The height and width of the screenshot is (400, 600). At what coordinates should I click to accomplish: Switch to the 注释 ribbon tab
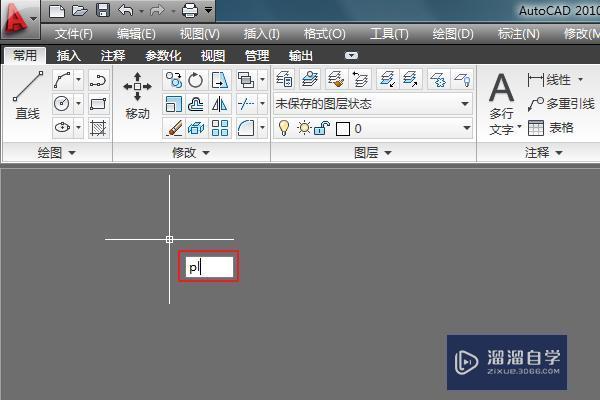tap(112, 56)
